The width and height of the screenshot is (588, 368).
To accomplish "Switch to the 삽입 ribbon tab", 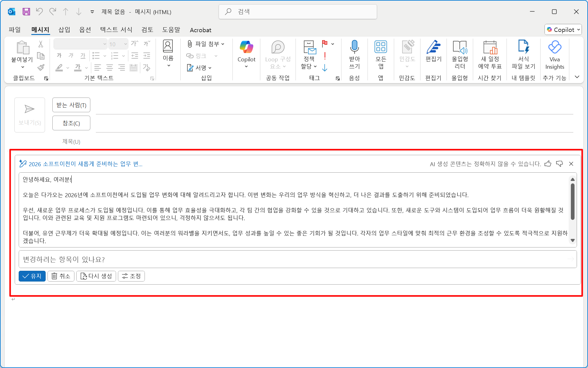I will point(64,30).
